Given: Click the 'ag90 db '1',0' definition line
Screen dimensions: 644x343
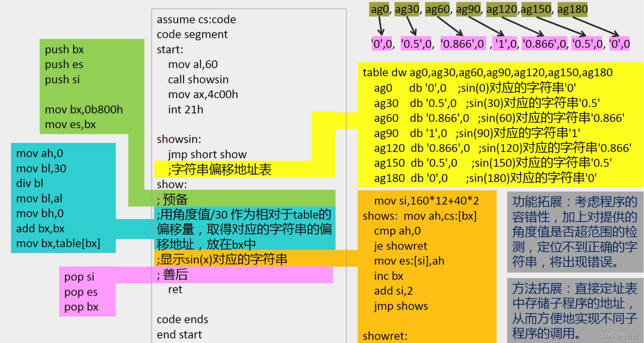Looking at the screenshot, I should pos(477,133).
